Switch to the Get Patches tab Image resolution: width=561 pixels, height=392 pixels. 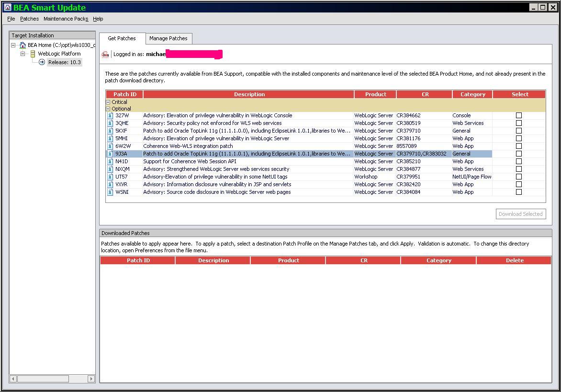[122, 38]
